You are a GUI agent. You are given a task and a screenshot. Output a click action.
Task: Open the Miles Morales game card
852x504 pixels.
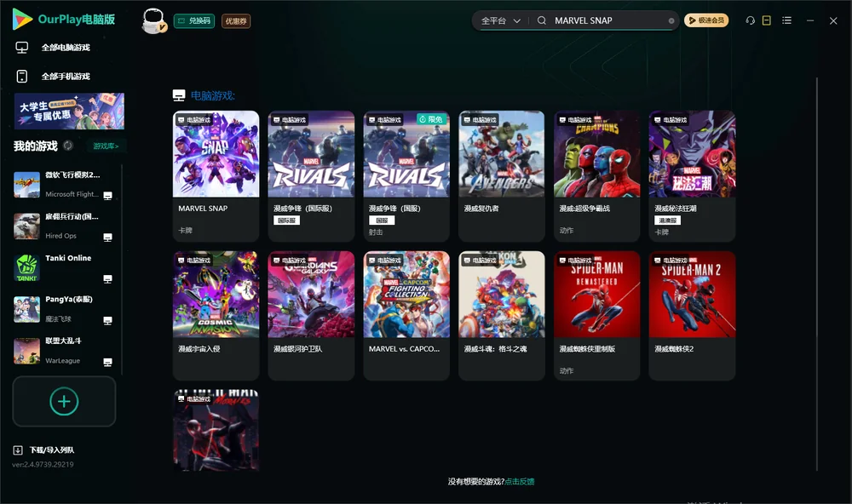(216, 430)
